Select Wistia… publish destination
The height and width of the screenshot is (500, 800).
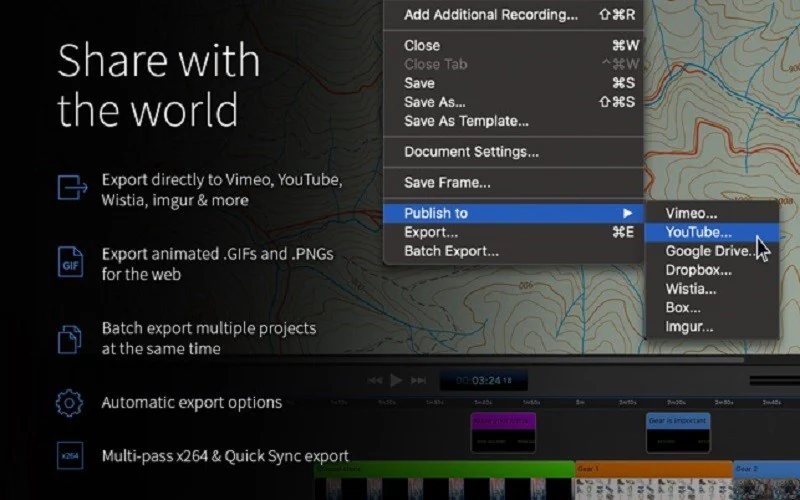pyautogui.click(x=712, y=289)
